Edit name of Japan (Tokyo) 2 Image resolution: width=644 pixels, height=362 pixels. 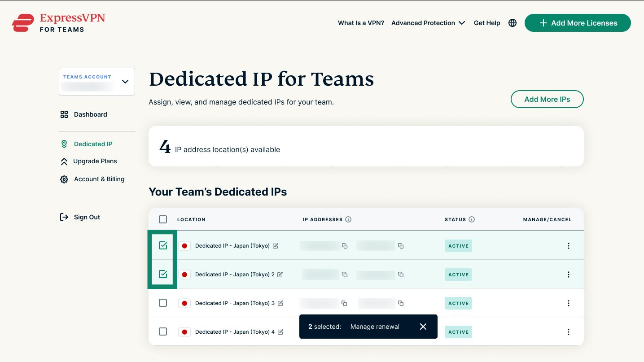tap(280, 275)
